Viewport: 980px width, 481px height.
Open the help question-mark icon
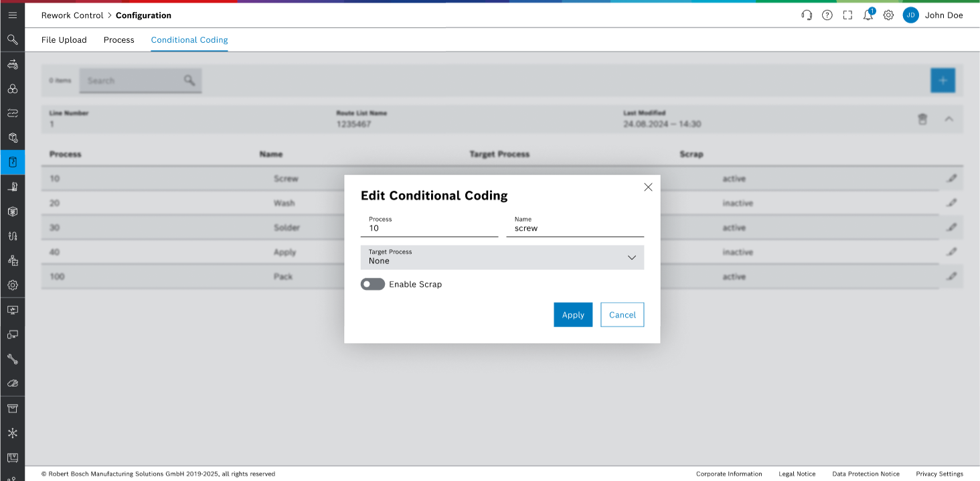[x=827, y=15]
